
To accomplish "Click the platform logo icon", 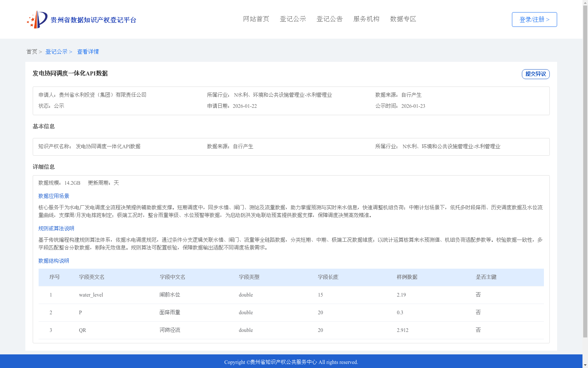I will pos(37,20).
